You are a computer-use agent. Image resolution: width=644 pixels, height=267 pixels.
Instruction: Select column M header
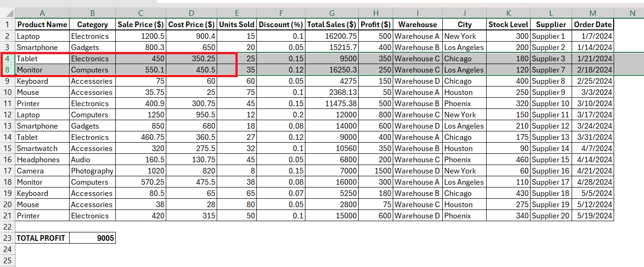pyautogui.click(x=593, y=13)
